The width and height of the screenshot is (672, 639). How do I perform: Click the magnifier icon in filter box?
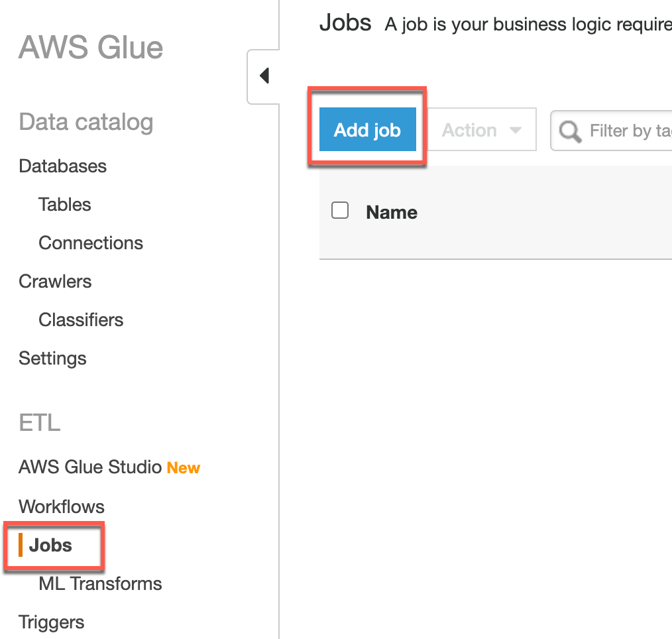[570, 131]
